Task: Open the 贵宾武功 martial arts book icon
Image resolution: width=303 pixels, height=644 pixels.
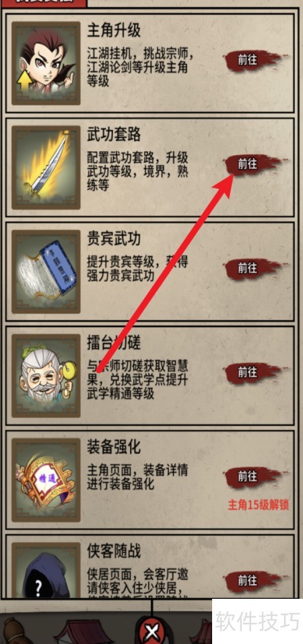Action: [x=46, y=272]
